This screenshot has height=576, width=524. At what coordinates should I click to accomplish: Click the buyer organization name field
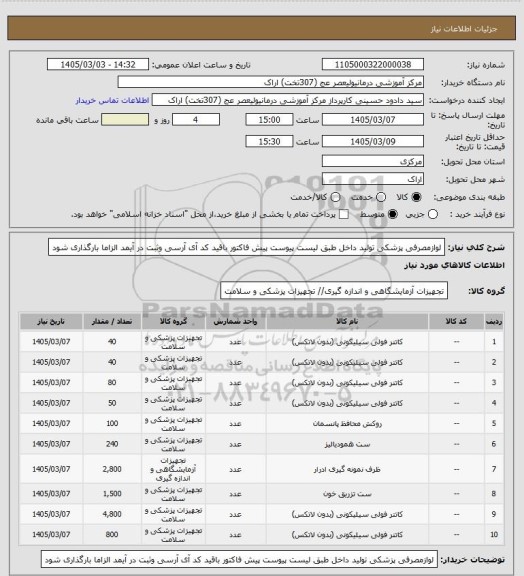pyautogui.click(x=270, y=82)
